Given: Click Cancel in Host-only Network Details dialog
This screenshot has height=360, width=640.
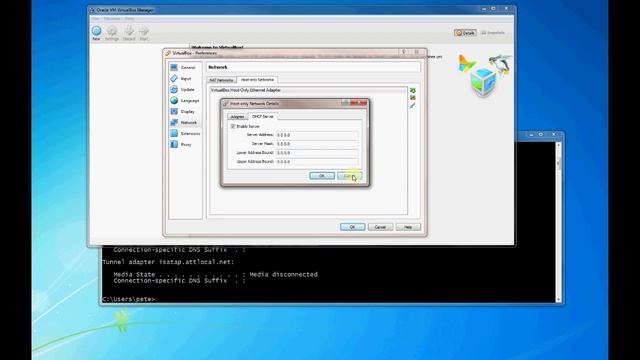Looking at the screenshot, I should point(350,176).
